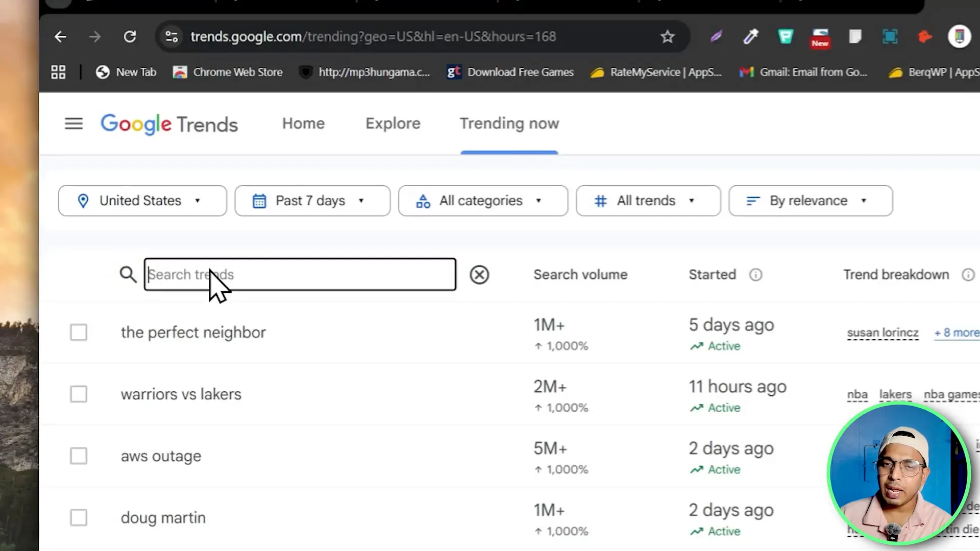The width and height of the screenshot is (980, 551).
Task: Click inside the Search trends input field
Action: click(x=300, y=274)
